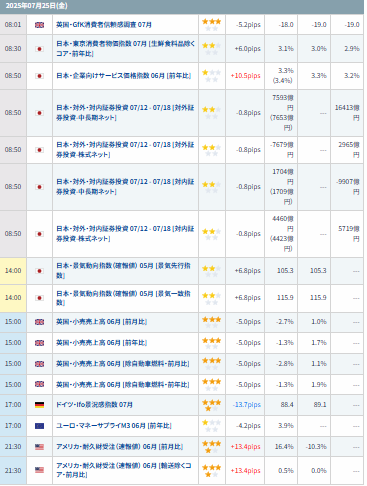The image size is (367, 486).
Task: Click the -5.2pips value
Action: tap(248, 25)
